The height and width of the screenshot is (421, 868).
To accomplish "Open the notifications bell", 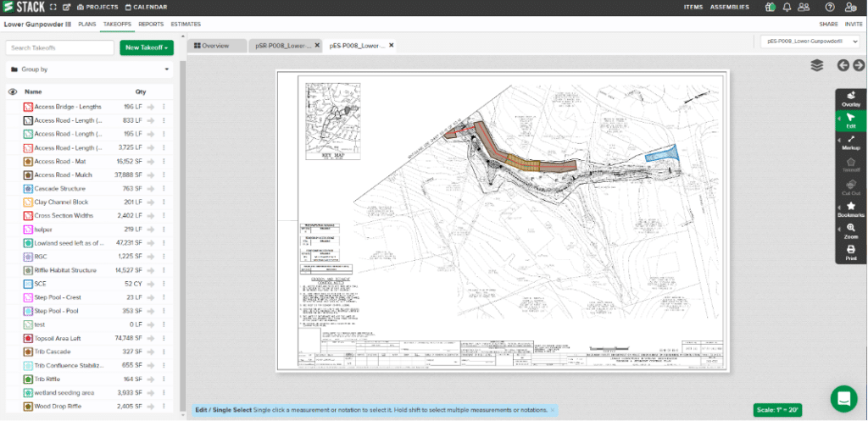I will (x=787, y=8).
